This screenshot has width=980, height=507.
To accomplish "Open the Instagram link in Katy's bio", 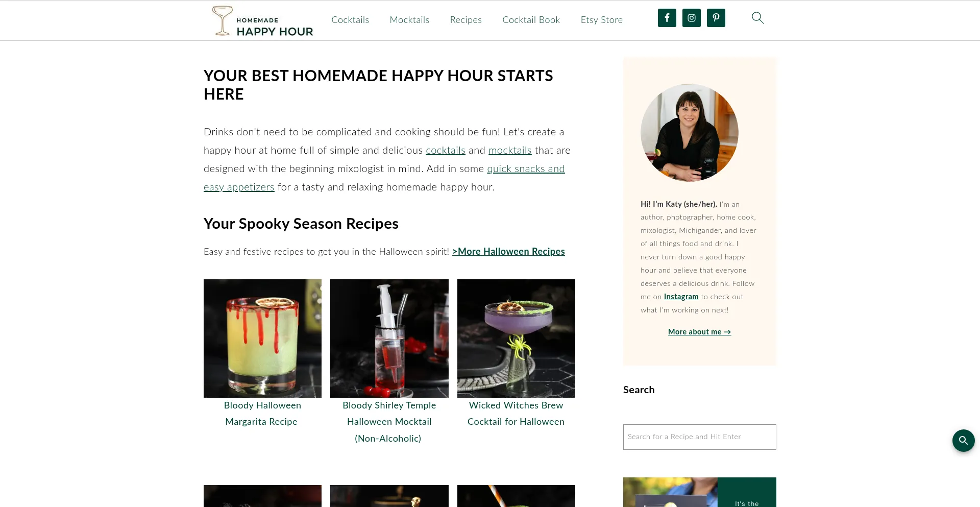I will (x=681, y=297).
